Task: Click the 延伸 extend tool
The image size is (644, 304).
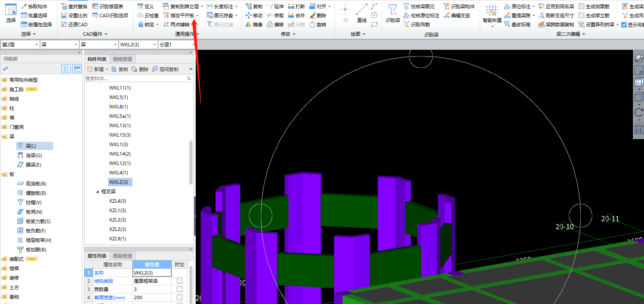Action: [275, 6]
